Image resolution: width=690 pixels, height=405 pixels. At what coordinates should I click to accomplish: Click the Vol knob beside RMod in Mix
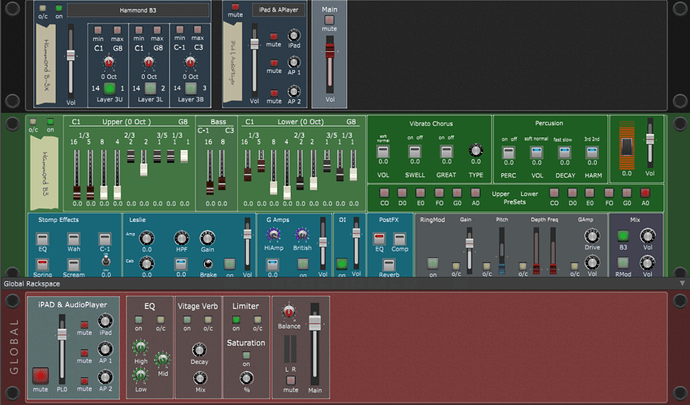pyautogui.click(x=647, y=263)
